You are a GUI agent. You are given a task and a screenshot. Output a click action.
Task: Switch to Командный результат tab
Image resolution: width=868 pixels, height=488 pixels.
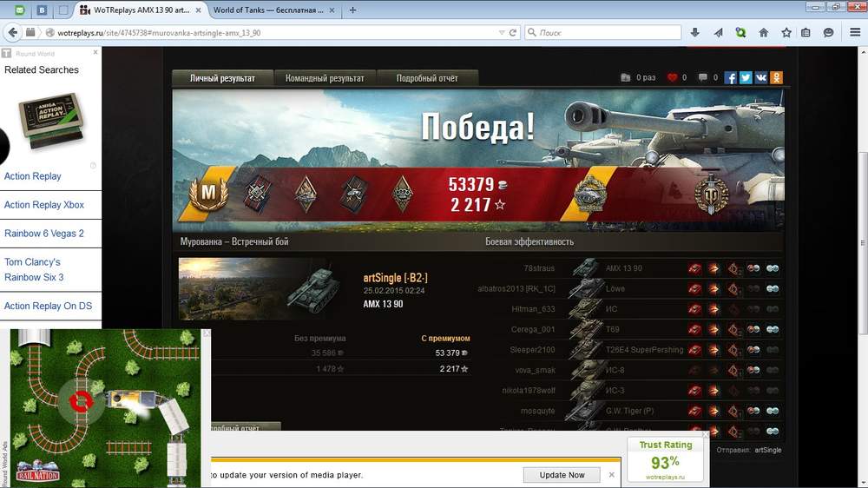pyautogui.click(x=325, y=78)
